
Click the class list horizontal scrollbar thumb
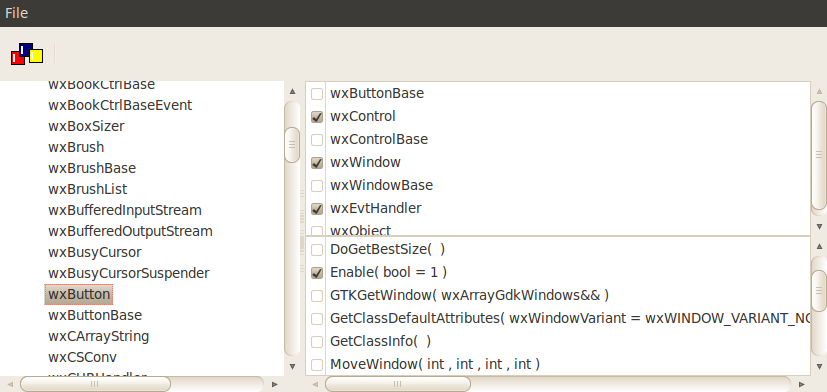point(95,384)
